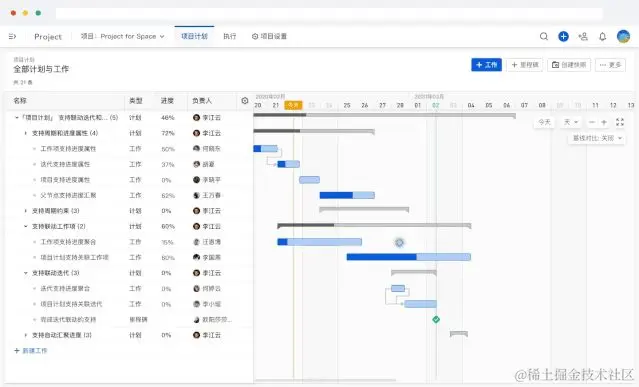Click the 里程碑 type cell

tap(138, 319)
